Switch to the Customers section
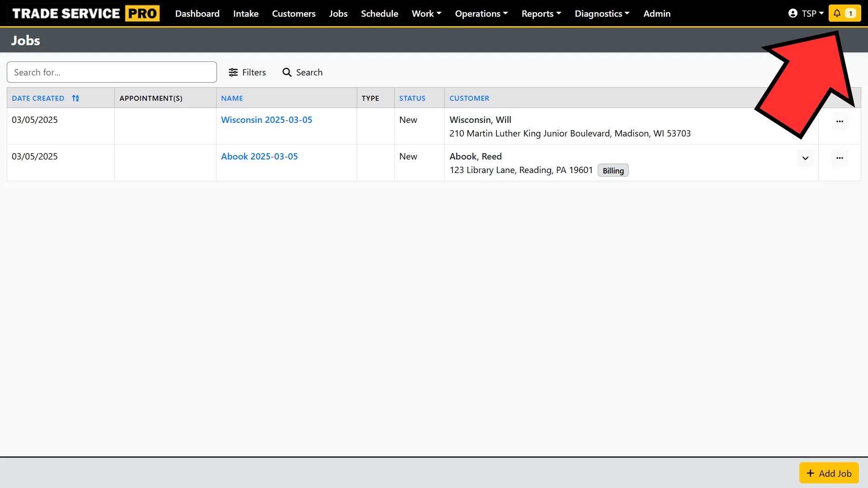 click(x=293, y=14)
